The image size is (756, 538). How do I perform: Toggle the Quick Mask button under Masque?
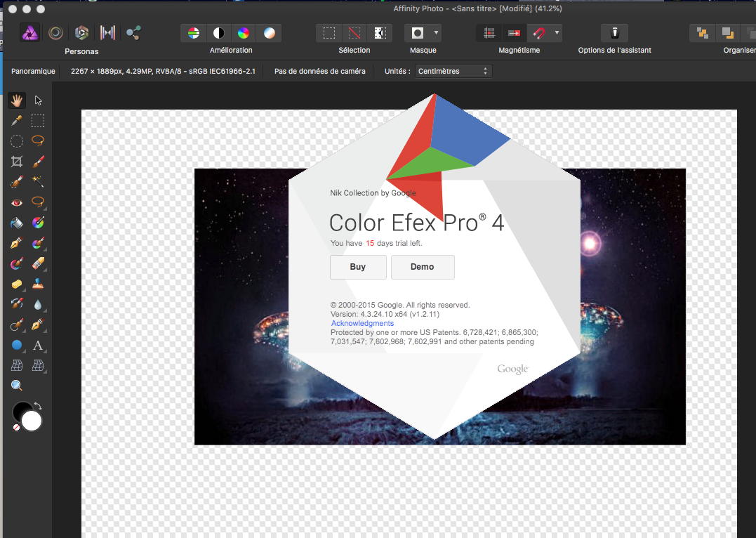(x=418, y=33)
